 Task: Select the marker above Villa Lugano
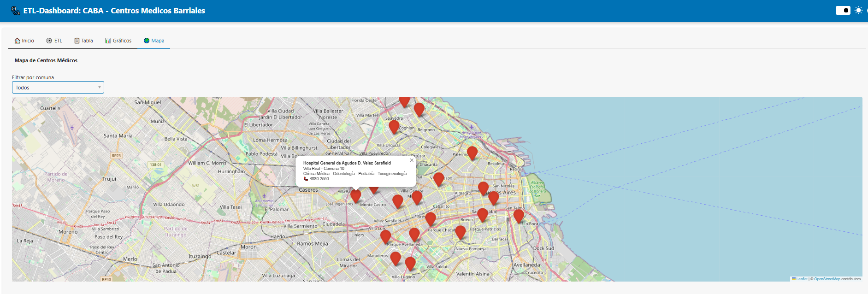click(x=410, y=263)
